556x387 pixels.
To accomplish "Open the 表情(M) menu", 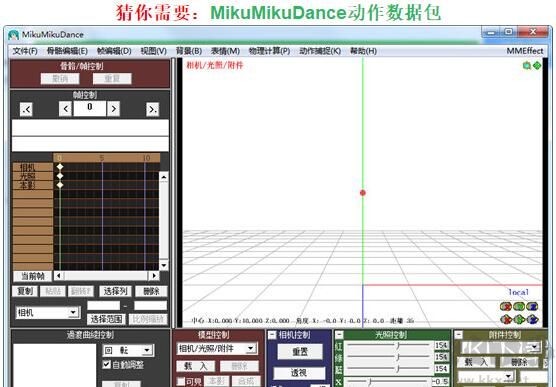I will 225,51.
